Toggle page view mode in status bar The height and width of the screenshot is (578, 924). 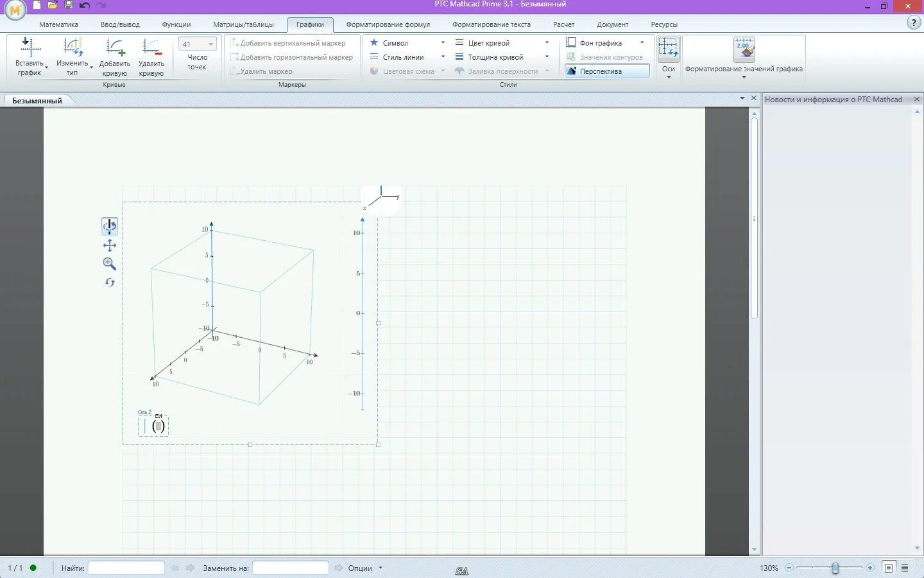point(889,568)
